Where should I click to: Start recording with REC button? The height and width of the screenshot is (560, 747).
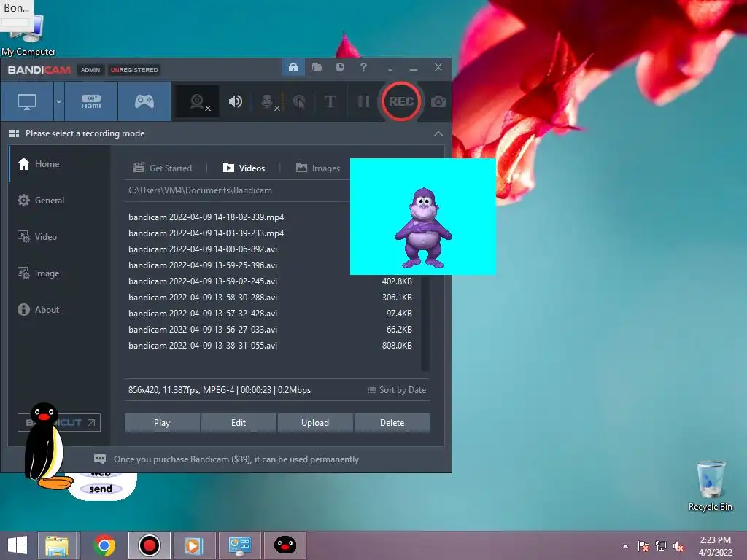point(400,101)
